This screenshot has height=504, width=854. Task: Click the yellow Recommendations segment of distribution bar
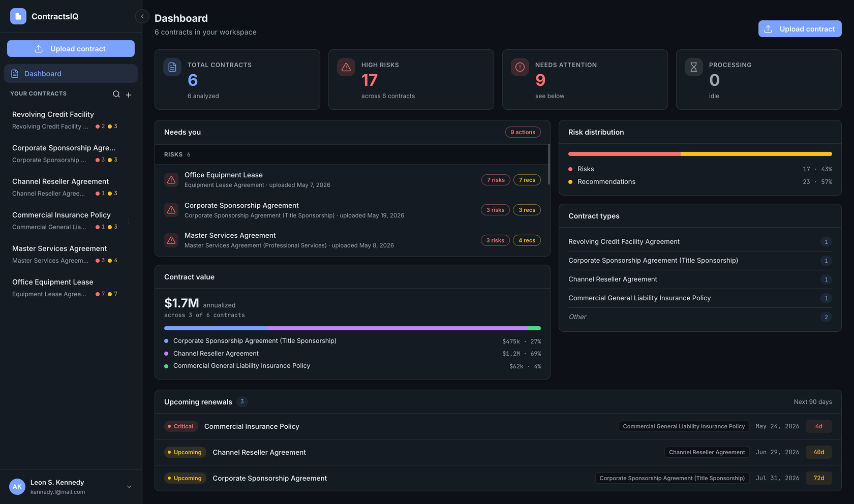(x=756, y=154)
